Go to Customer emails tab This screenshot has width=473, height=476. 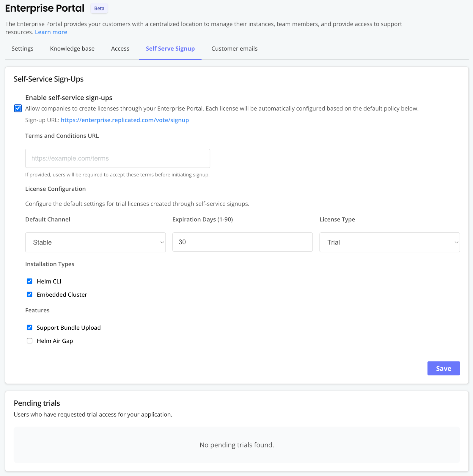click(x=234, y=48)
